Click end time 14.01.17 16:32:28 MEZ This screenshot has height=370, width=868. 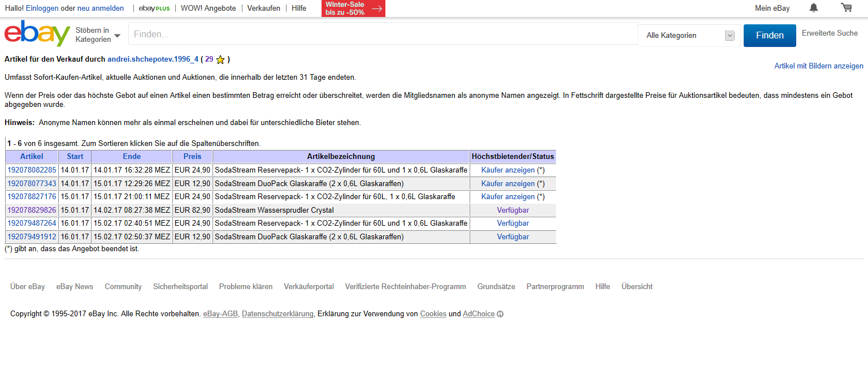[x=132, y=170]
